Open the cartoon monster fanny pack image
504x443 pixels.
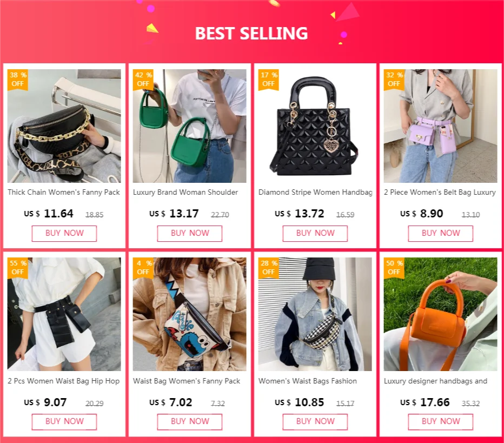pyautogui.click(x=190, y=314)
